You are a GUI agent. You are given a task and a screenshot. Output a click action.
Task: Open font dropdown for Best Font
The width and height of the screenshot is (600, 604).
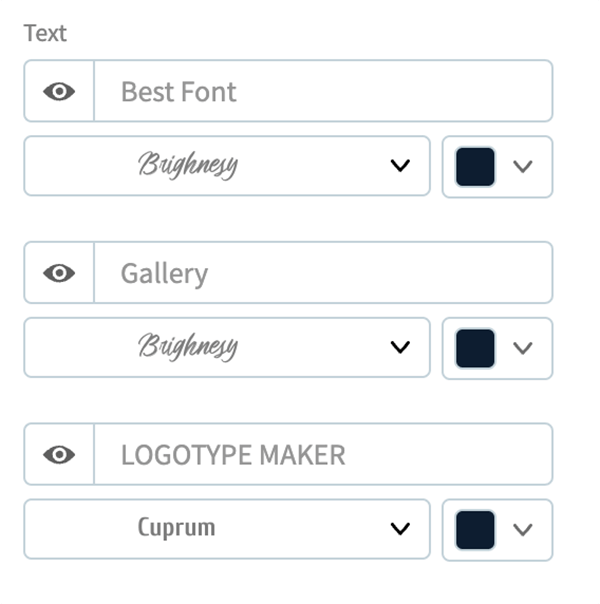(x=227, y=166)
